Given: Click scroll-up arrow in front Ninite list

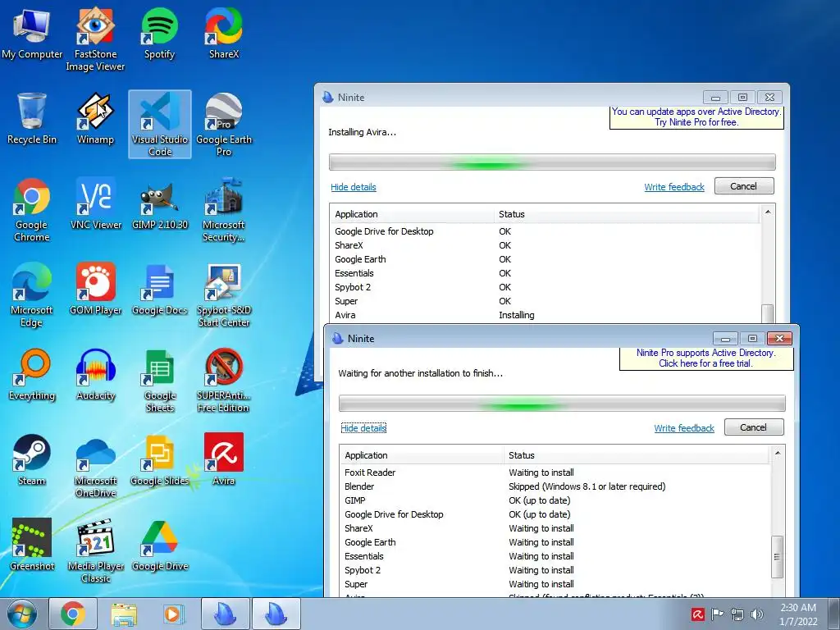Looking at the screenshot, I should (x=778, y=453).
